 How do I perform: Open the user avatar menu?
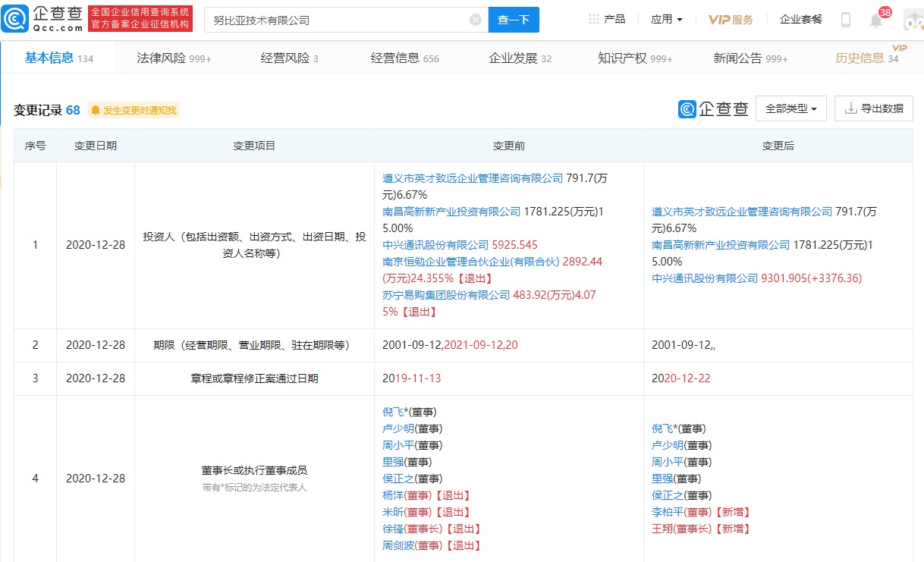pos(913,20)
